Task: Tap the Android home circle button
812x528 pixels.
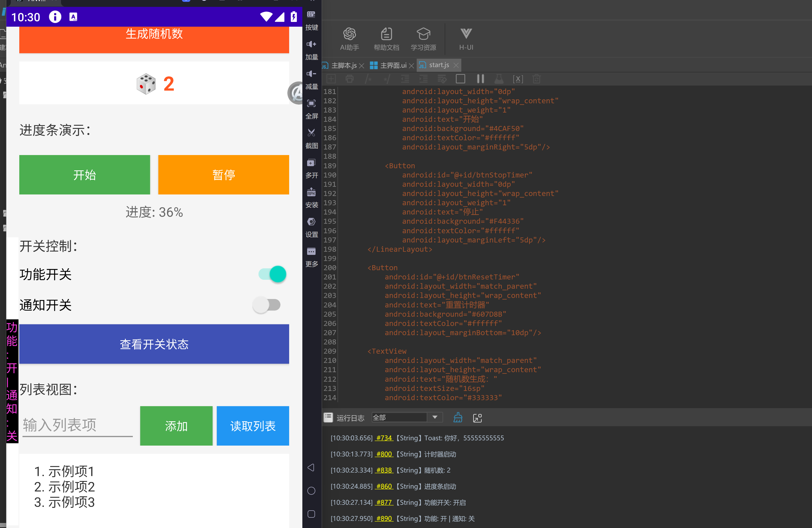Action: (311, 491)
